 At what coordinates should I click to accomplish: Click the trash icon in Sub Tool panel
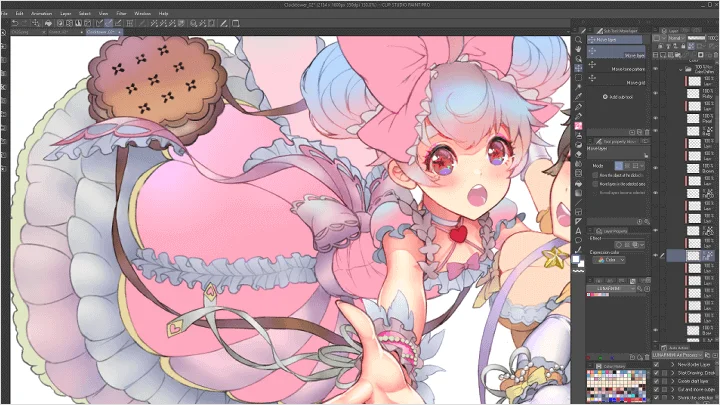(647, 132)
